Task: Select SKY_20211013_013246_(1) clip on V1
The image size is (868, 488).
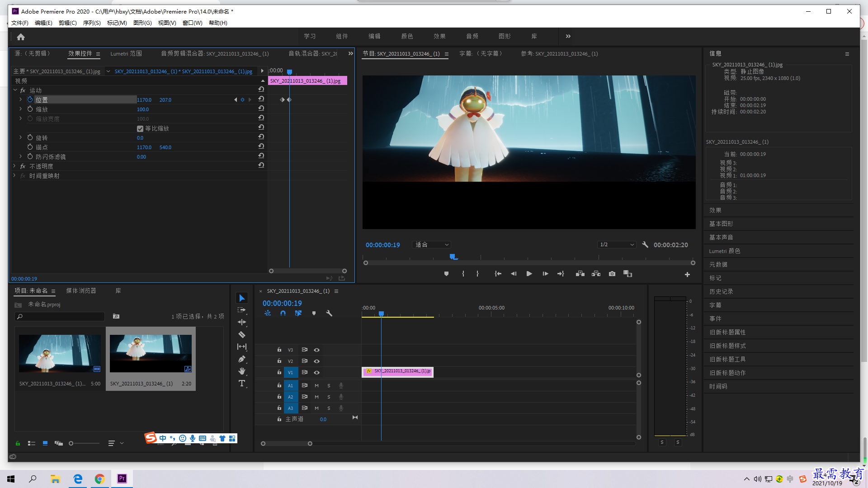Action: click(397, 371)
